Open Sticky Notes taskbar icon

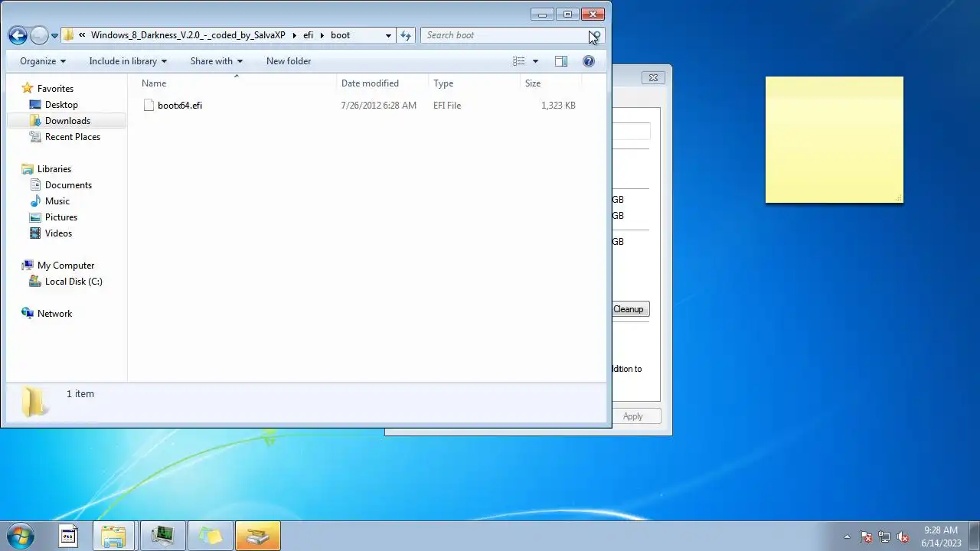210,536
